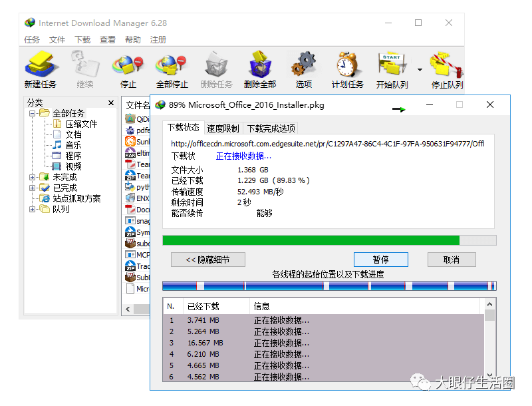Open the 下载 menu

click(x=82, y=40)
